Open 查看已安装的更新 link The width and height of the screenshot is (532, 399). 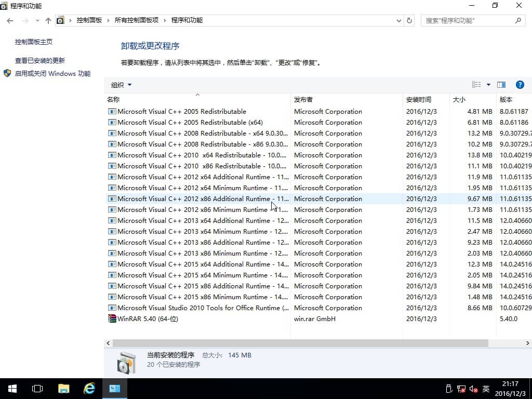point(39,60)
